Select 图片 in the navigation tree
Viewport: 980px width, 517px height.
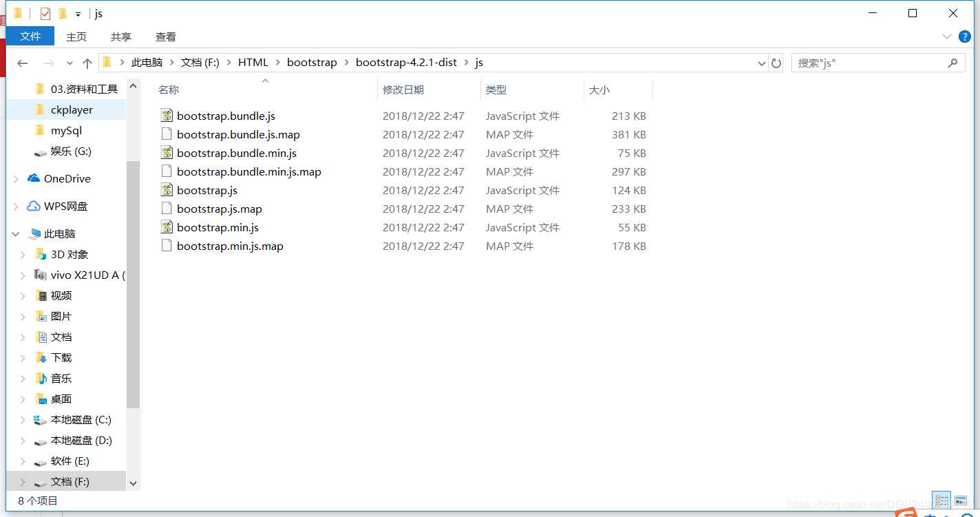coord(66,316)
